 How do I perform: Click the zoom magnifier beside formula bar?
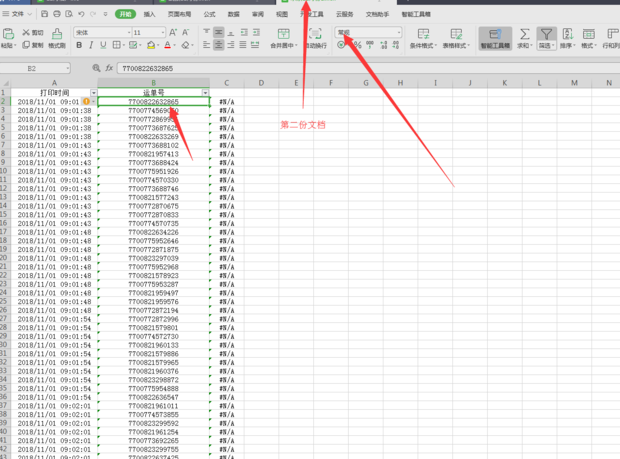coord(96,68)
